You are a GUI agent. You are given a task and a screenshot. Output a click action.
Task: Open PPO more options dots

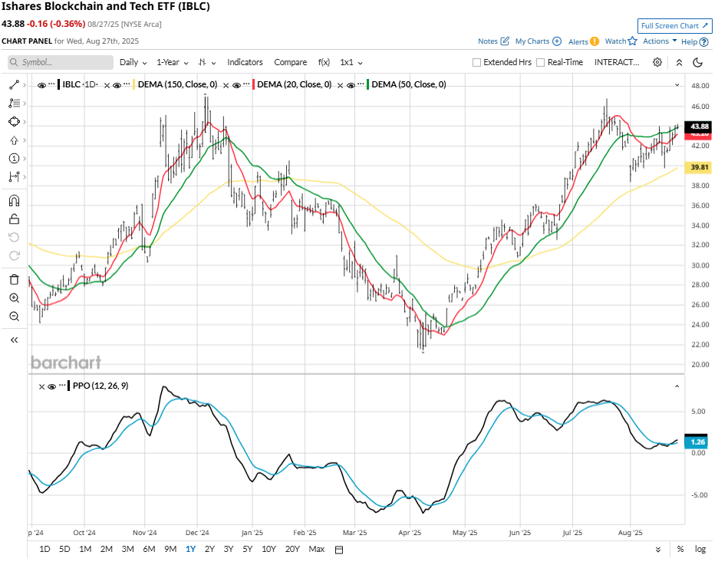[x=62, y=386]
